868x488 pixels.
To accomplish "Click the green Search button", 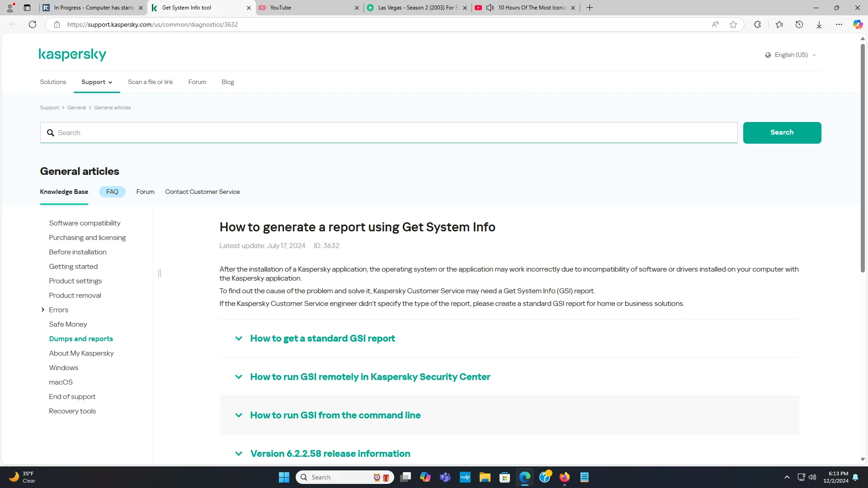I will pyautogui.click(x=782, y=132).
